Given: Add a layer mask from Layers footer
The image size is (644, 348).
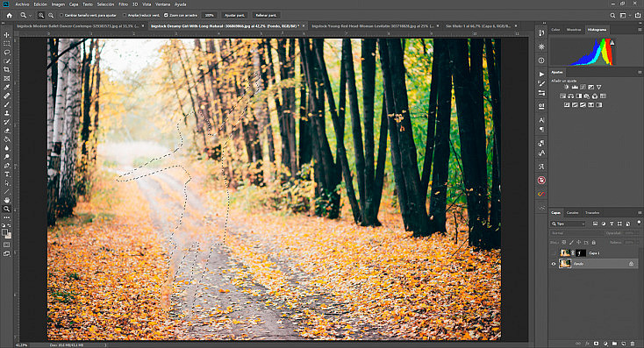Looking at the screenshot, I should point(597,344).
